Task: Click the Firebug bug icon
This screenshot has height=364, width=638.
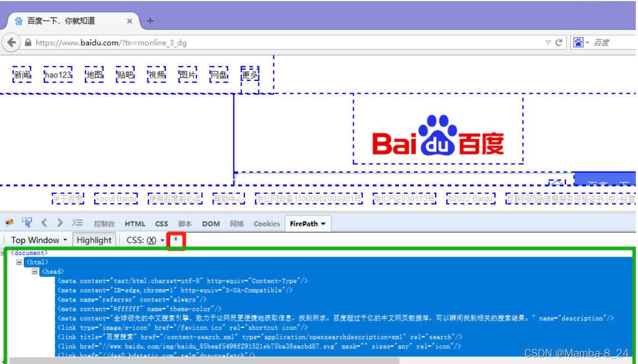Action: click(x=9, y=223)
